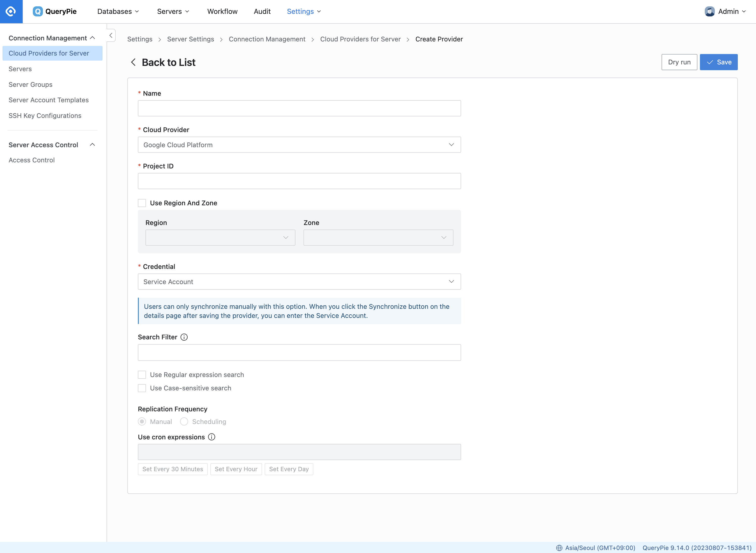The image size is (756, 553).
Task: Click the back arrow next to Back to List
Action: (133, 62)
